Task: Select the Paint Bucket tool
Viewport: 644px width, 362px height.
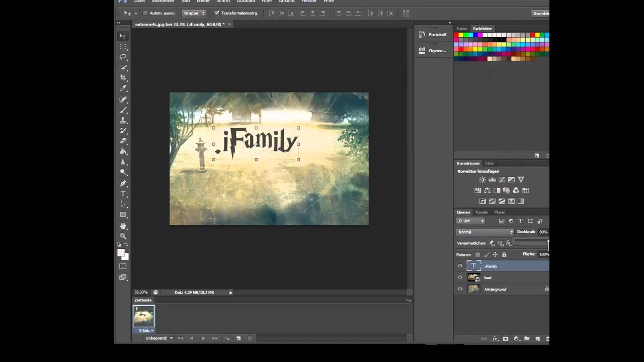Action: 123,152
